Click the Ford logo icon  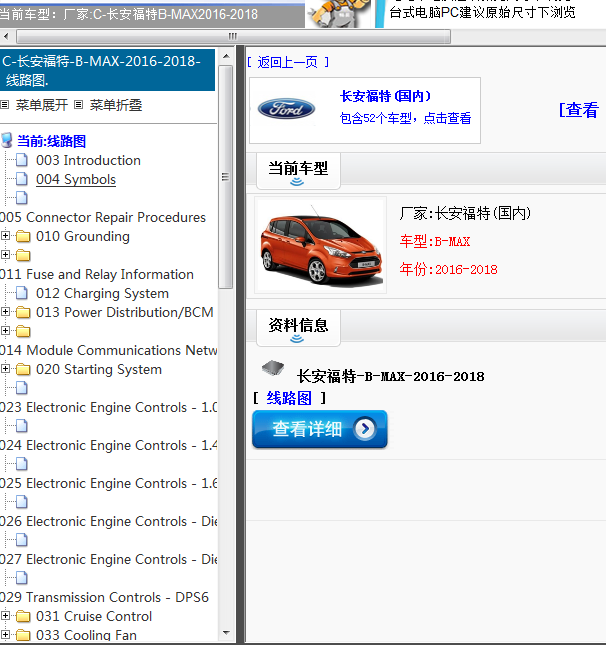[x=286, y=109]
